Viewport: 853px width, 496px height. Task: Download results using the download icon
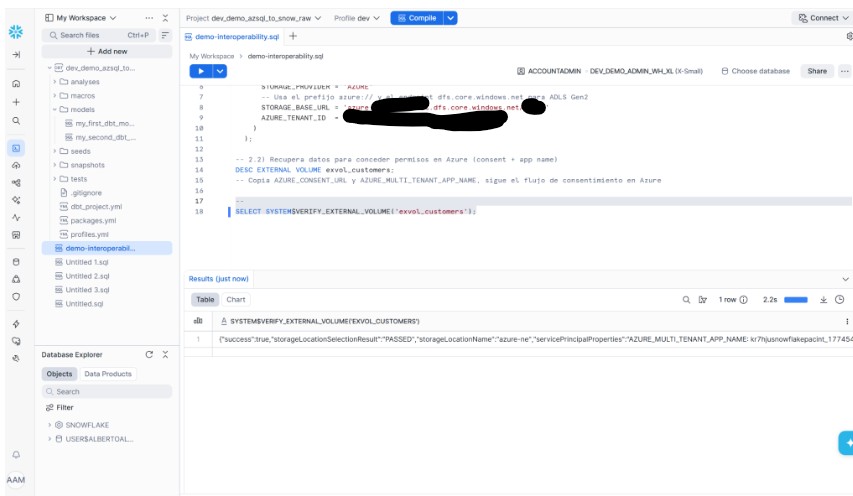point(824,299)
